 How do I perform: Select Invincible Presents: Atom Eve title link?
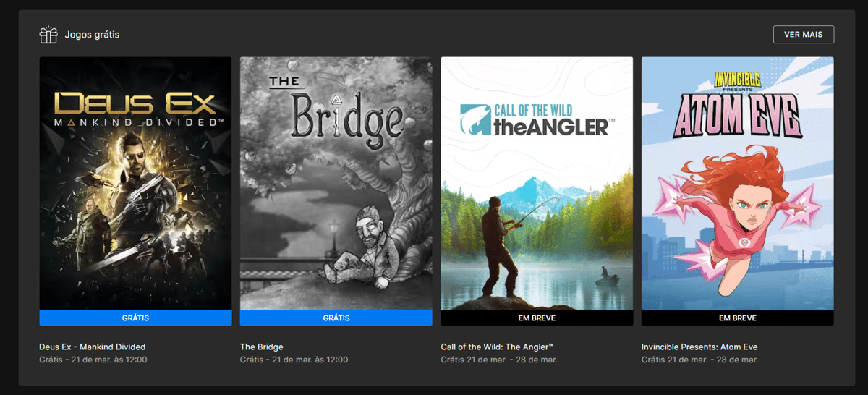[699, 347]
